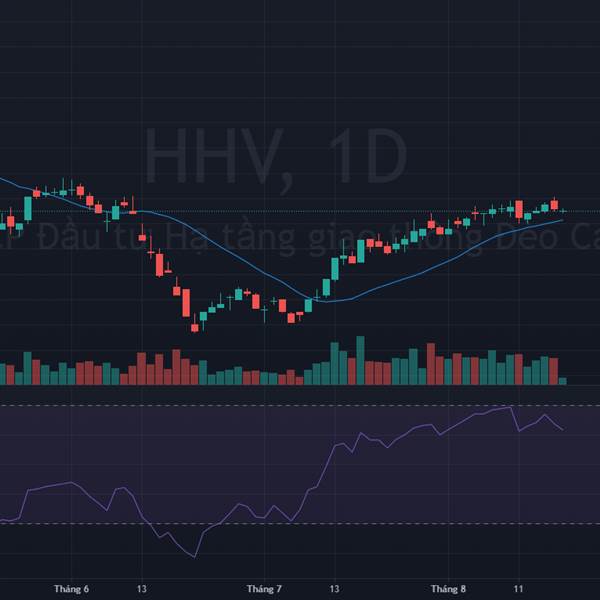Click the "13" date label following Tháng 6
The width and height of the screenshot is (600, 600).
142,589
